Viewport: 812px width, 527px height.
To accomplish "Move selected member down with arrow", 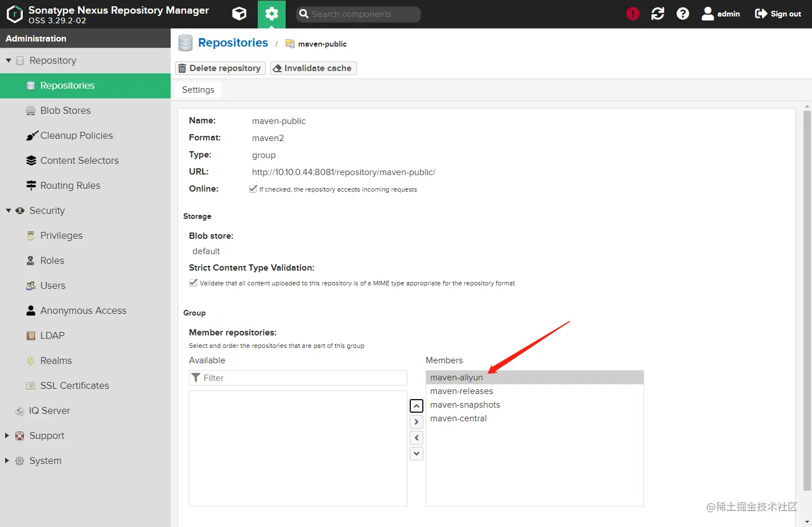I will coord(417,454).
